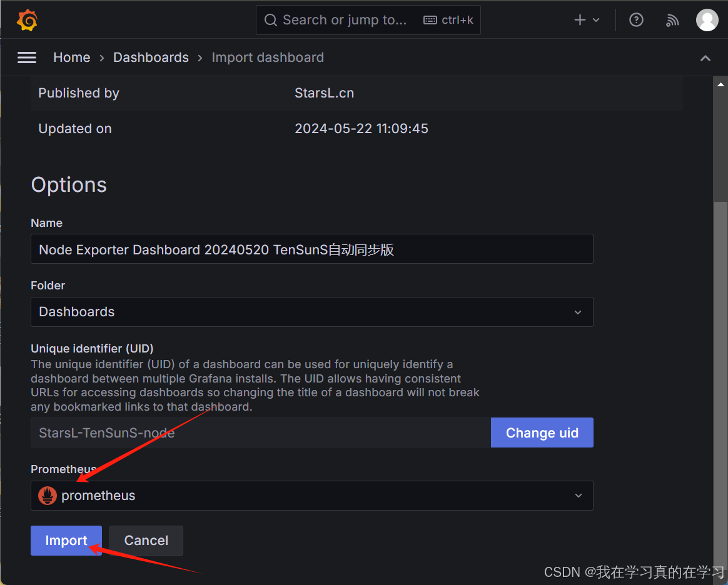This screenshot has height=585, width=728.
Task: Click the Search or jump to field
Action: pos(368,20)
